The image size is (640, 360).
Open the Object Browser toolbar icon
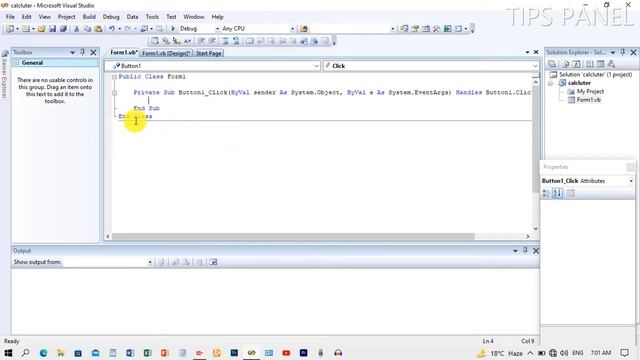pos(426,29)
